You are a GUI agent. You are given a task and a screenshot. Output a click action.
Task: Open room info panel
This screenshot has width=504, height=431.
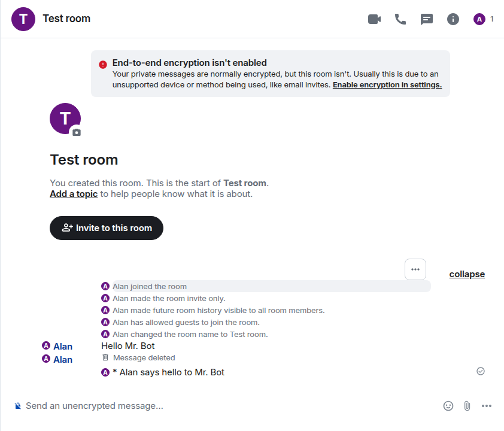(453, 19)
